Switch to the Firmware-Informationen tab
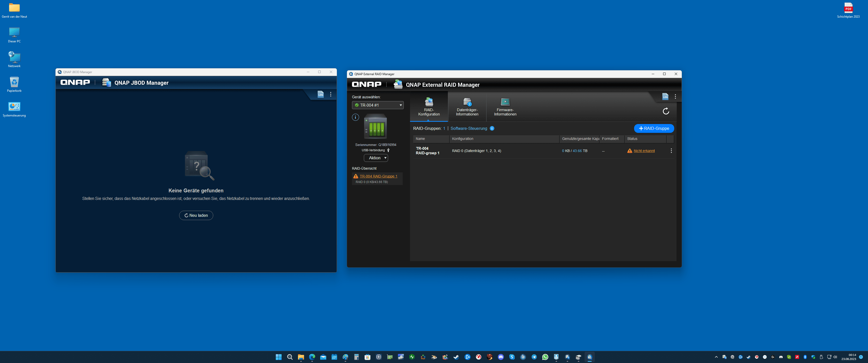 point(505,107)
